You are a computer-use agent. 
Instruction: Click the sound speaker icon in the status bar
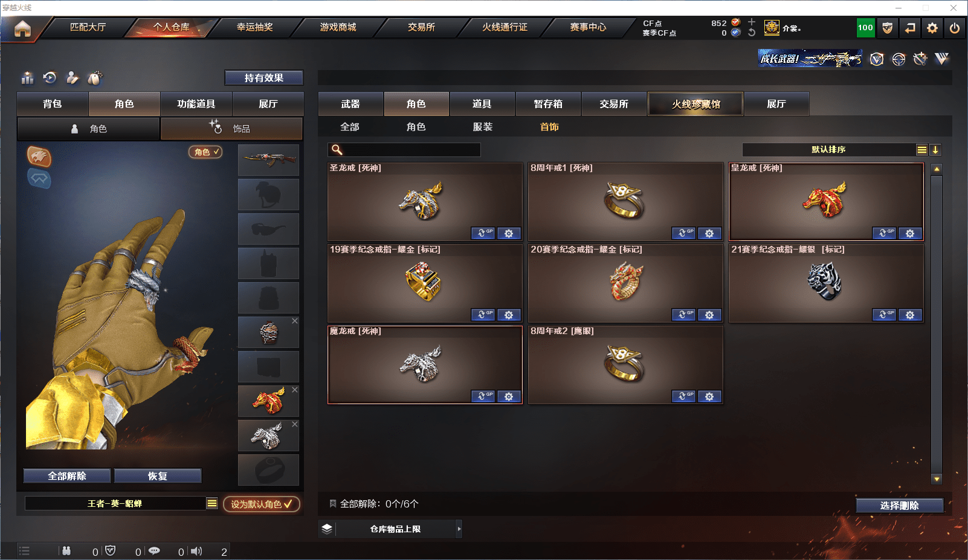(196, 551)
